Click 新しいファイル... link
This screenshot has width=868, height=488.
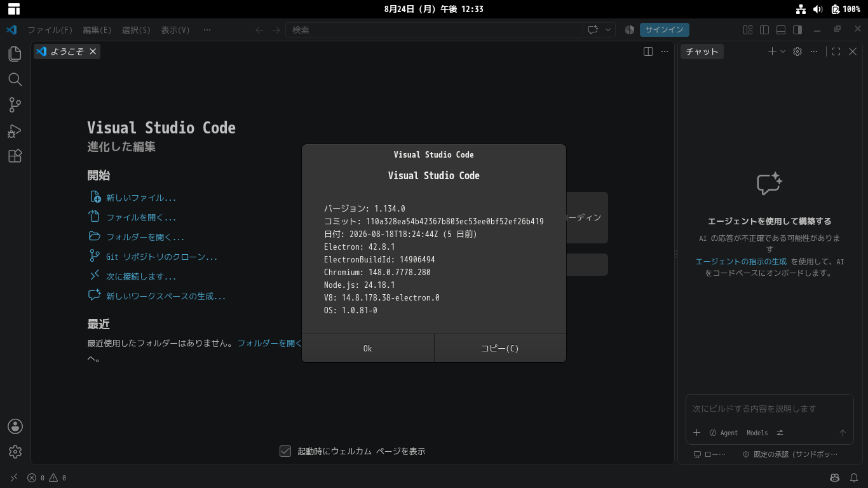pyautogui.click(x=141, y=198)
